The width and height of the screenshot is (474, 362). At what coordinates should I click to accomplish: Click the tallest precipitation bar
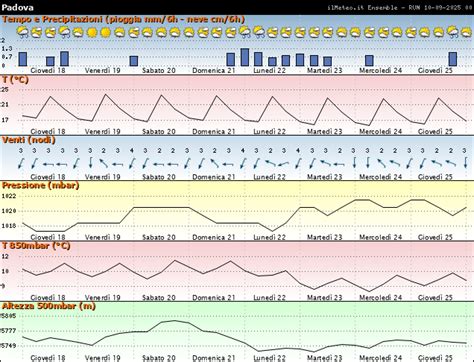[x=245, y=57]
